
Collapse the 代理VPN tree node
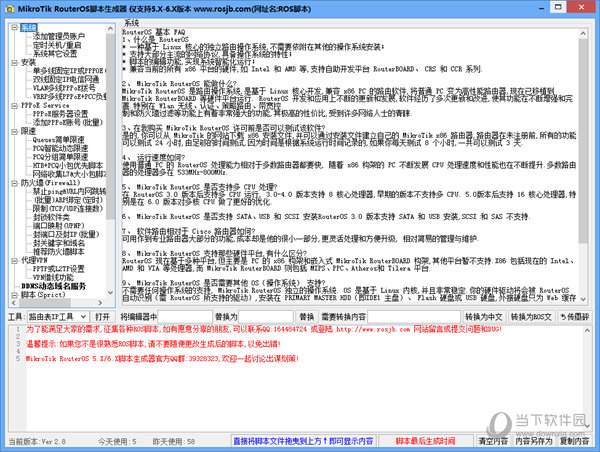tap(15, 261)
